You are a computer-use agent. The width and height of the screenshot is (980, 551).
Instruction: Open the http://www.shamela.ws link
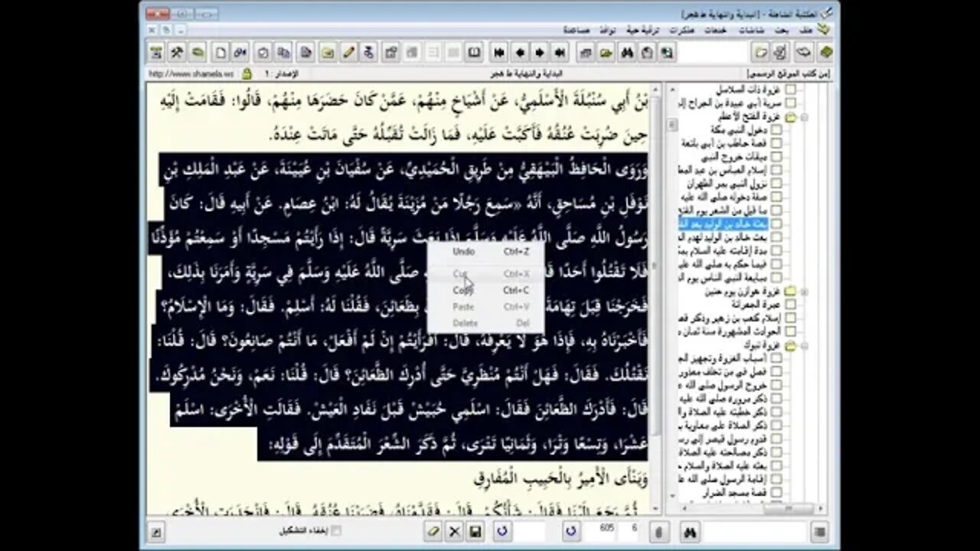pos(193,74)
